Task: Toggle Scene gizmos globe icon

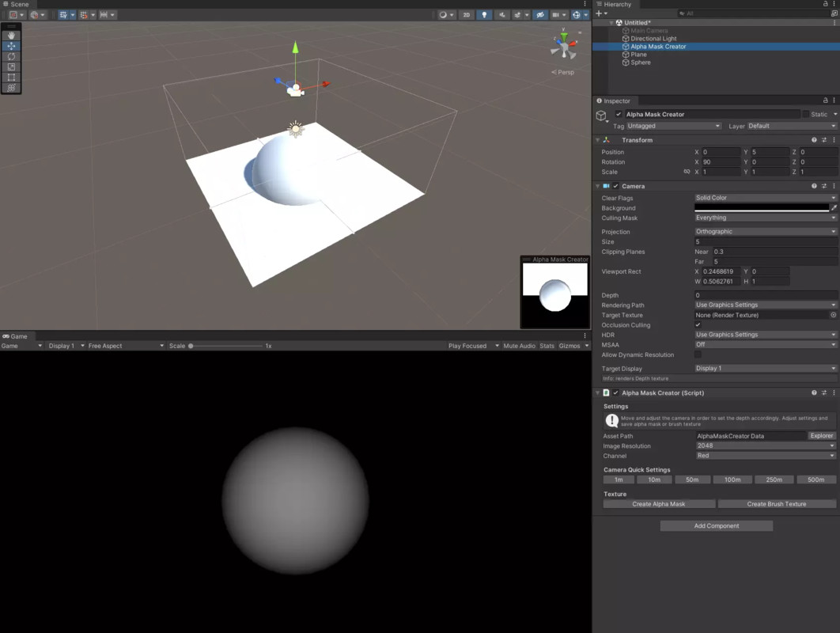Action: [577, 15]
